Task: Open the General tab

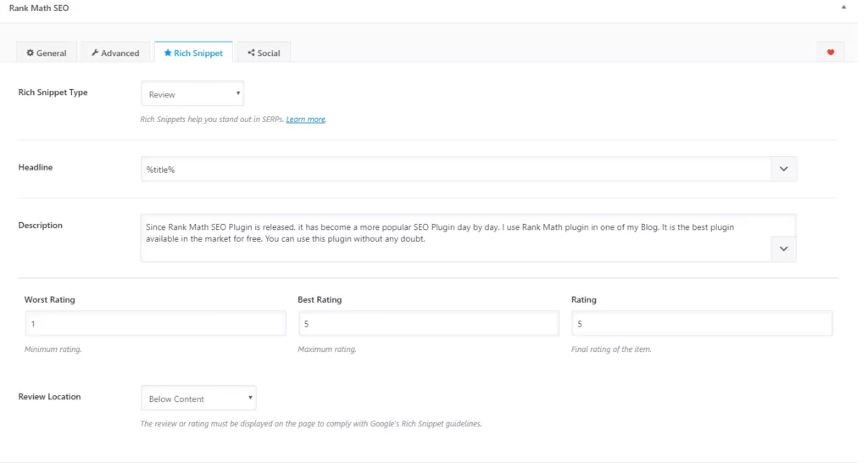Action: [47, 53]
